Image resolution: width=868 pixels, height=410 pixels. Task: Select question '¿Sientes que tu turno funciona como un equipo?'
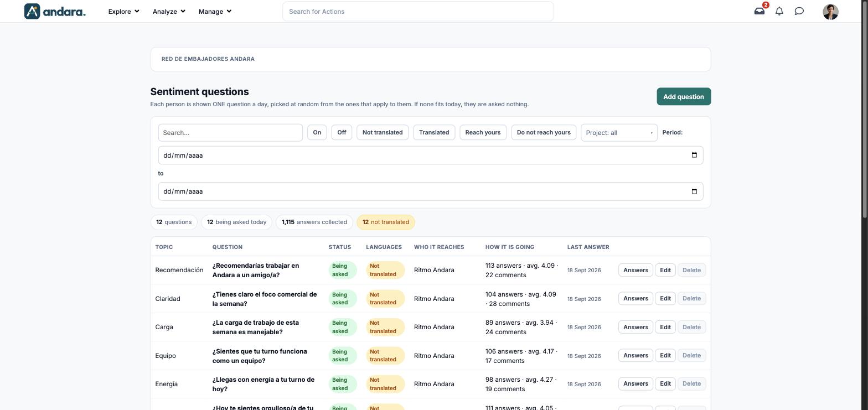260,356
